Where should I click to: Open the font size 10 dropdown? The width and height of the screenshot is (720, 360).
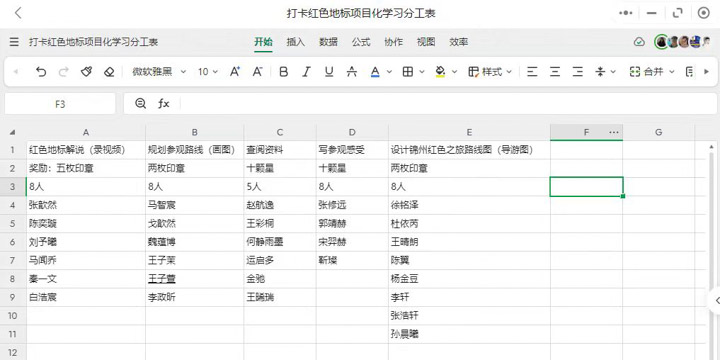[x=208, y=72]
